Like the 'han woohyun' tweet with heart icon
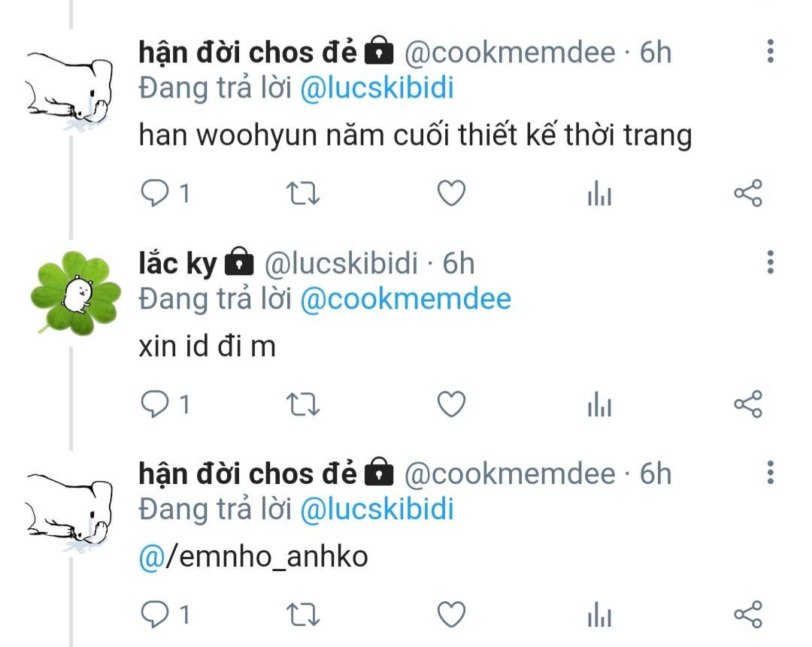Viewport: 812px width, 647px height. click(451, 193)
